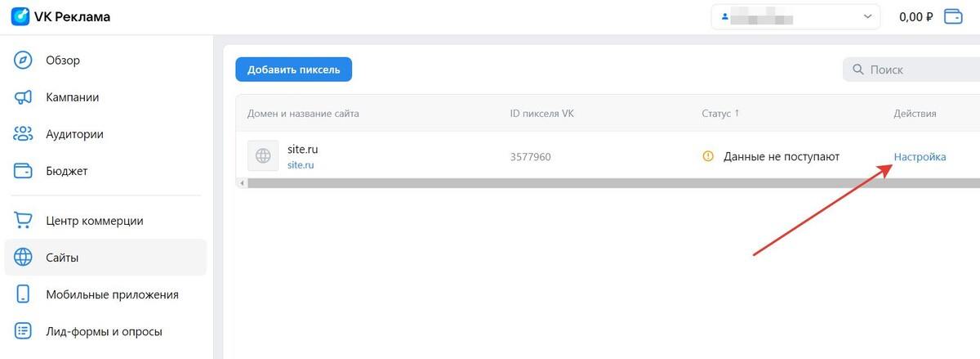Click the Домен и название сайта header
Viewport: 980px width, 359px height.
(303, 114)
